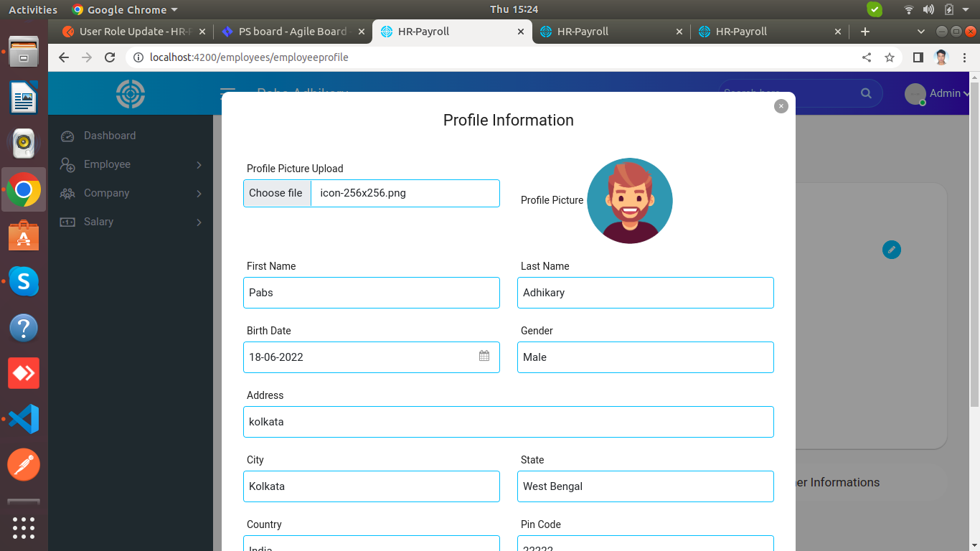Viewport: 980px width, 551px height.
Task: Expand the Employee sidebar menu
Action: (131, 164)
